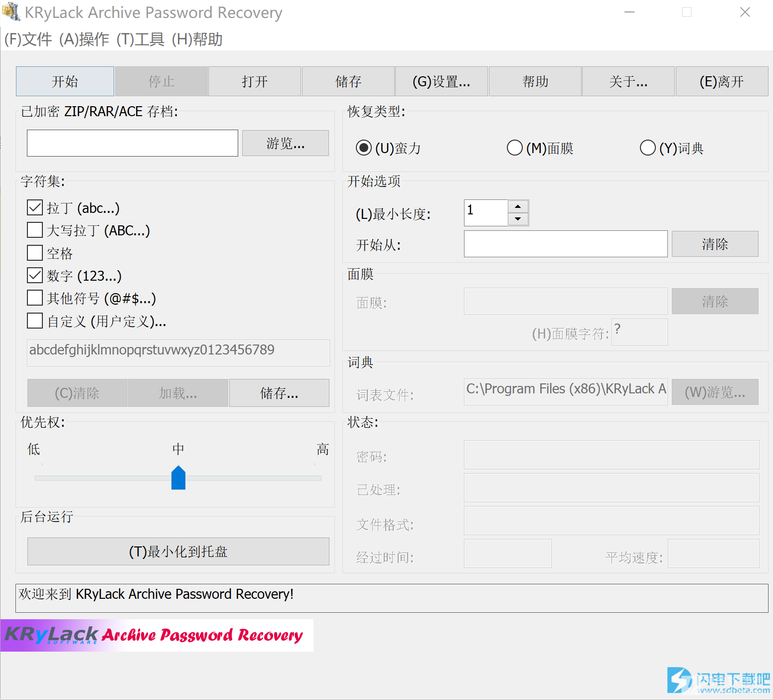Click (T)最小化到托盘 button
Screen dimensions: 773x700
178,551
